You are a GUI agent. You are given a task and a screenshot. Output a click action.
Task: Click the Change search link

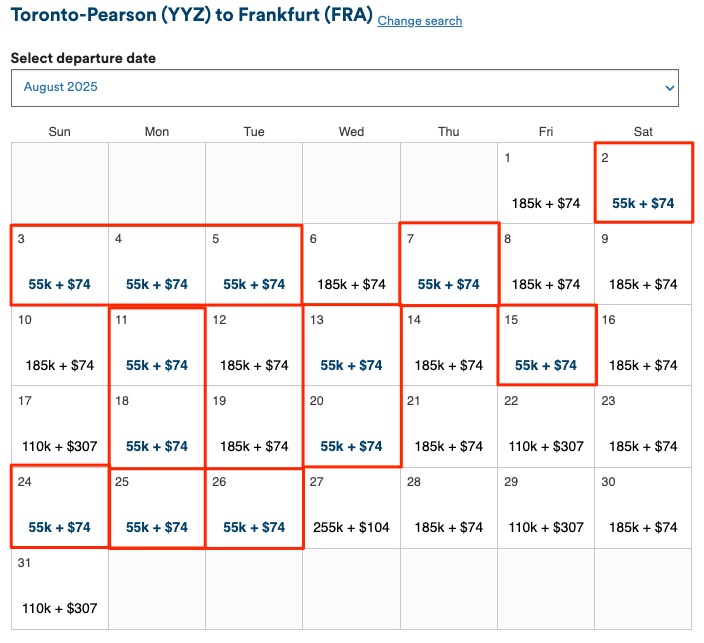(x=420, y=21)
